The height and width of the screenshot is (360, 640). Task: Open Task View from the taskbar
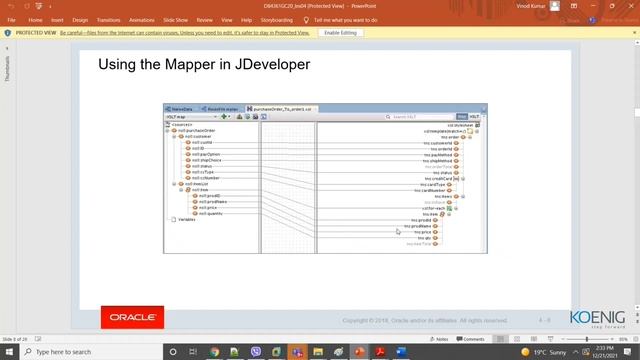[x=193, y=352]
